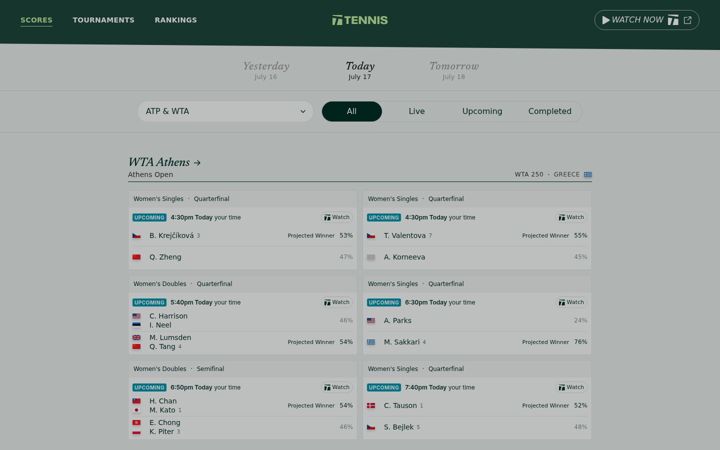Click the Watch Now button
Viewport: 720px width, 450px height.
coord(647,20)
